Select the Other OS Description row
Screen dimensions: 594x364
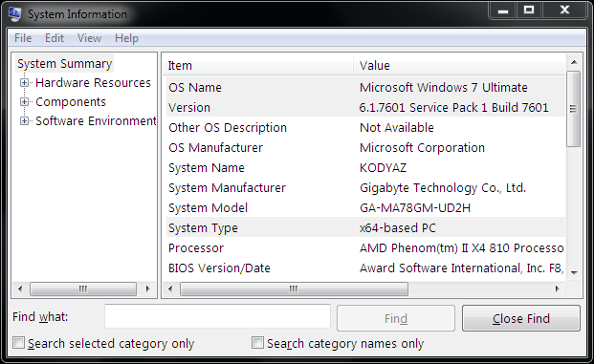[365, 127]
